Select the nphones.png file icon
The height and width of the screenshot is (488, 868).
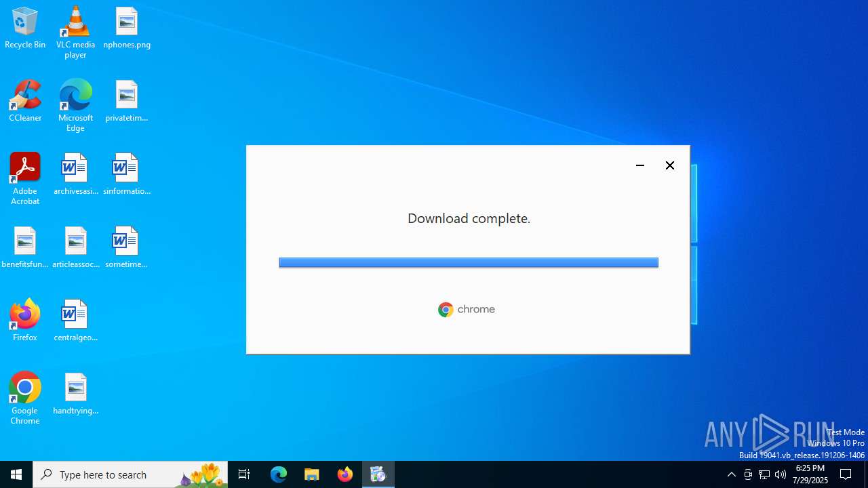click(127, 28)
